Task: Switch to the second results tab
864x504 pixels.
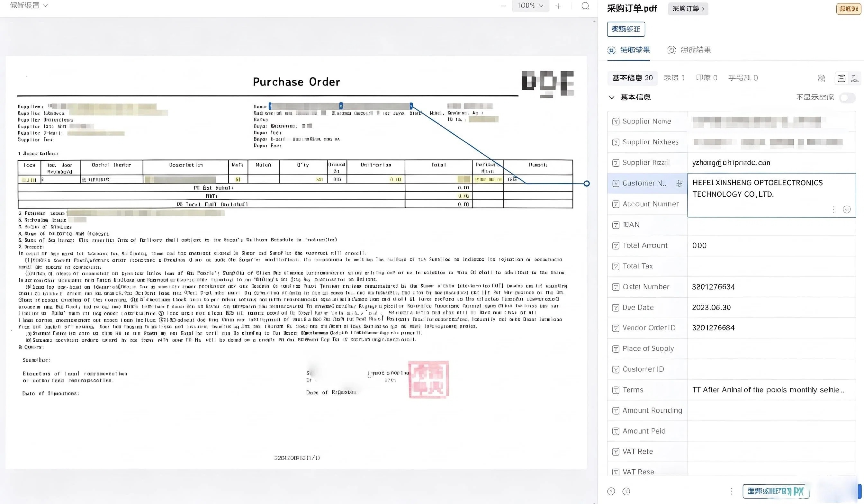Action: 689,50
